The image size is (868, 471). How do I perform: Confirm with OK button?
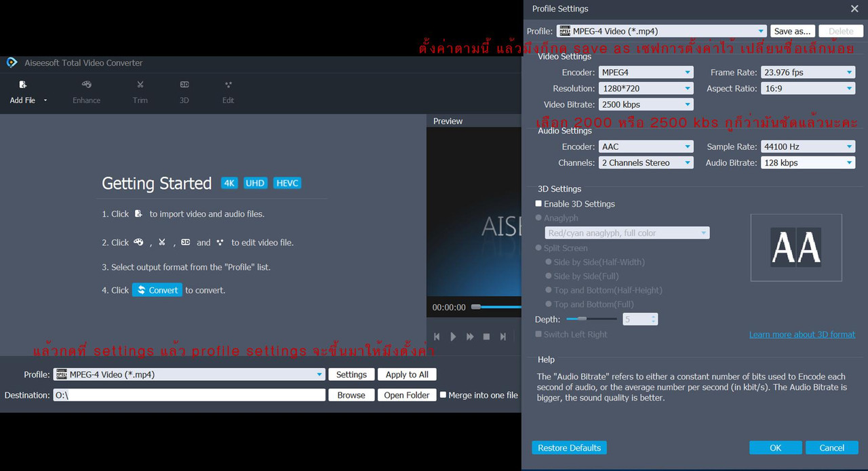click(x=776, y=448)
